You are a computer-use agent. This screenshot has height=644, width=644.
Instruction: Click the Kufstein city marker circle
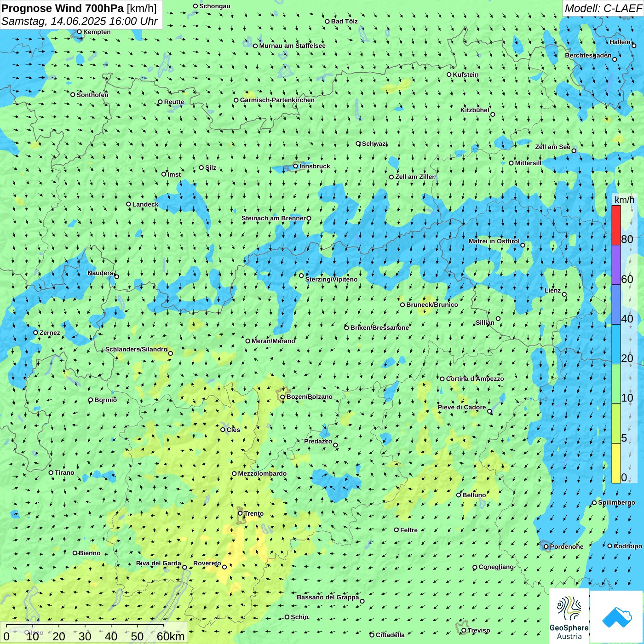click(449, 75)
